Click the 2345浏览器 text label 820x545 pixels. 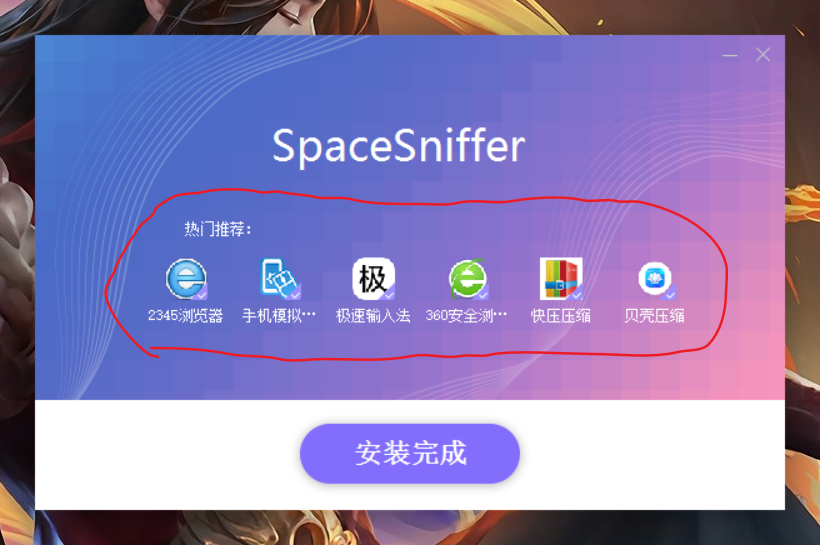coord(186,315)
